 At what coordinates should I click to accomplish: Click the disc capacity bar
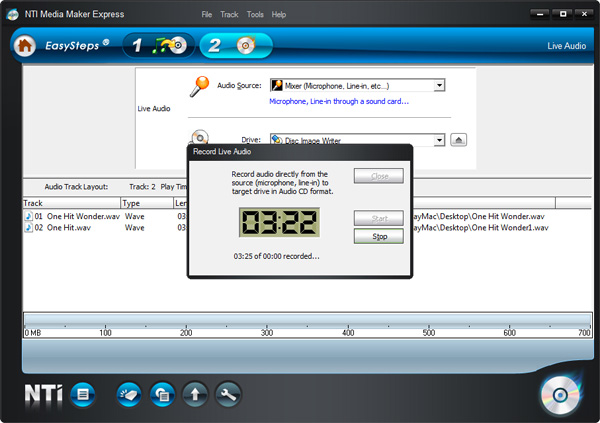click(308, 325)
